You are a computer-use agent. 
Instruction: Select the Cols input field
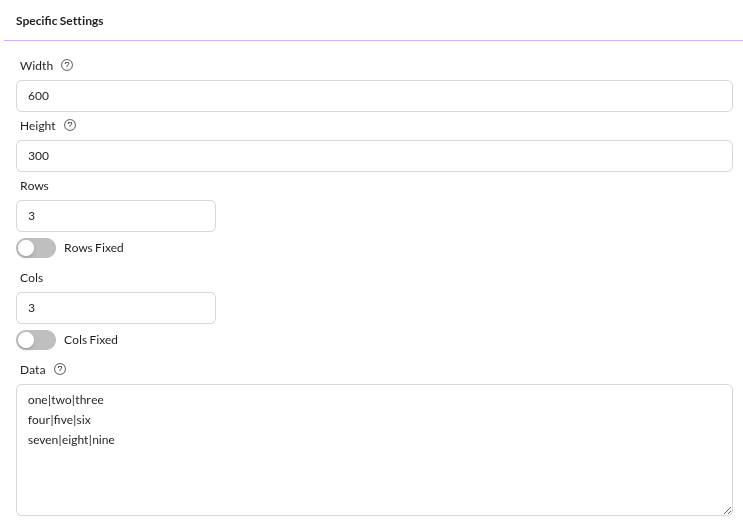point(116,308)
